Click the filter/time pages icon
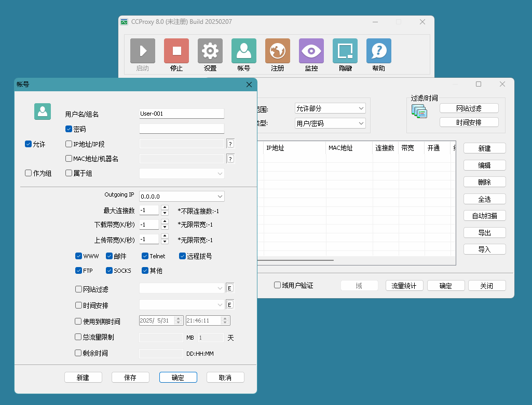 click(x=419, y=111)
